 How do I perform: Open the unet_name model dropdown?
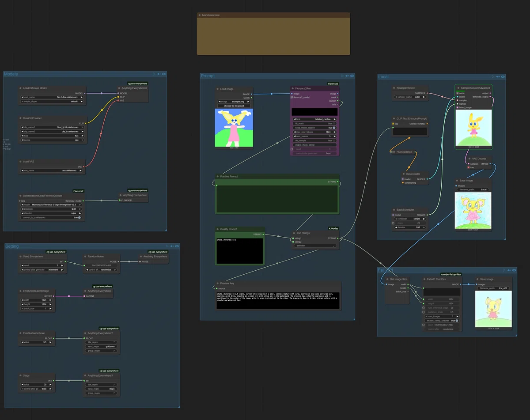click(52, 97)
